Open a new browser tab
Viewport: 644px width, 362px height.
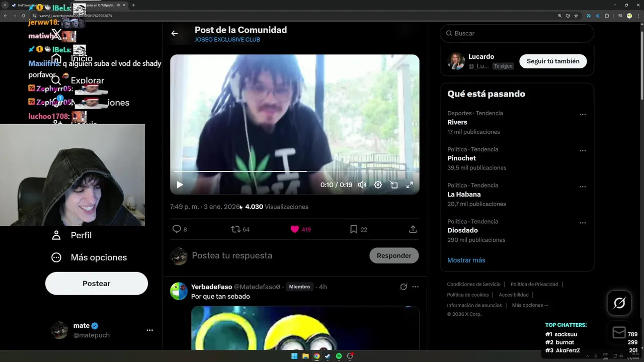pyautogui.click(x=133, y=5)
